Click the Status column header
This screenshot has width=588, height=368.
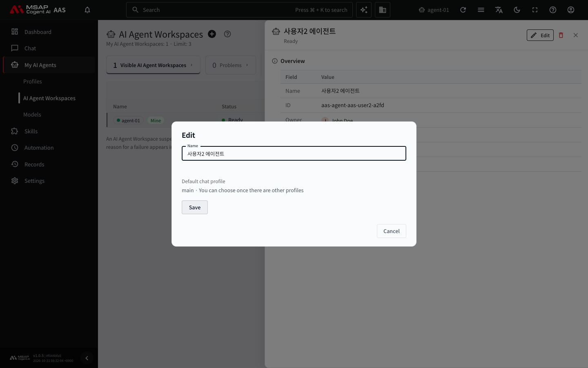(229, 106)
